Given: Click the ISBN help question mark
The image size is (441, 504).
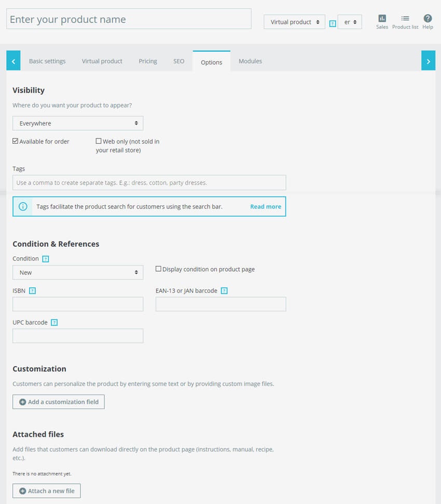Looking at the screenshot, I should pos(33,291).
